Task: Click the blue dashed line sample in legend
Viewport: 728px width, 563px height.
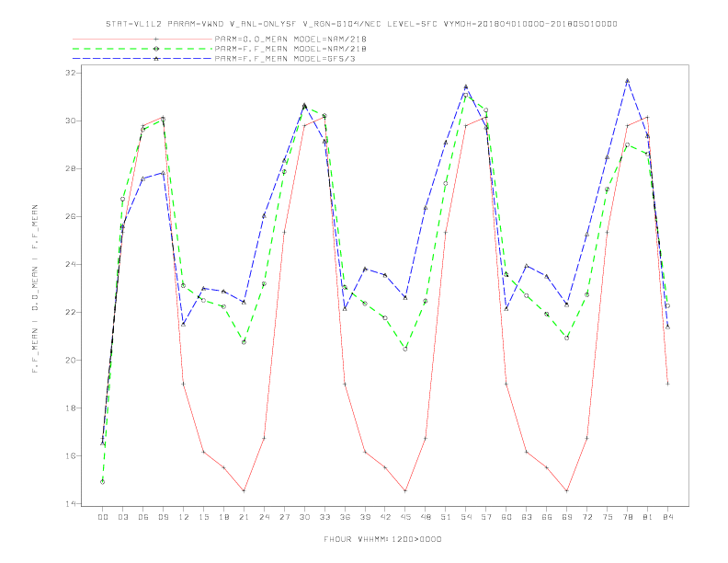Action: 142,59
